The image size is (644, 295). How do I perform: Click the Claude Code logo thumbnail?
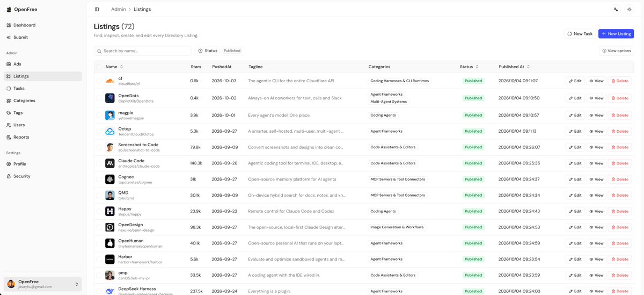pyautogui.click(x=109, y=163)
